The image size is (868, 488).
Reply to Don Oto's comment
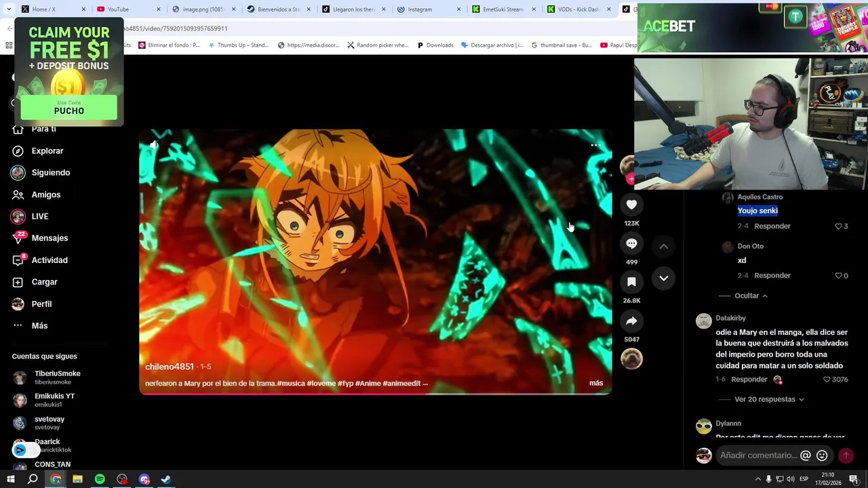coord(772,276)
